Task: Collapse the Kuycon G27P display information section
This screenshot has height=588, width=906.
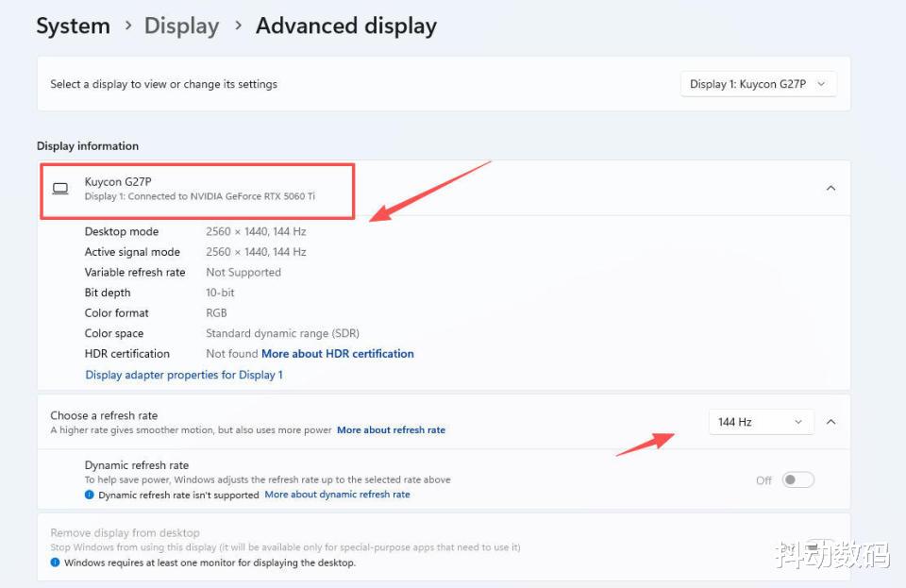Action: pyautogui.click(x=830, y=188)
